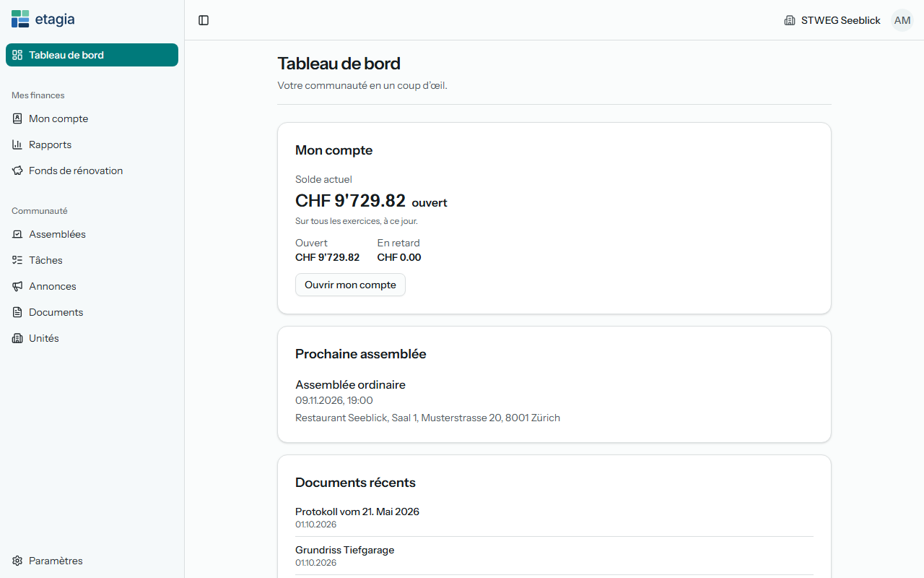Open the AM user avatar menu
Image resolution: width=924 pixels, height=578 pixels.
(902, 20)
